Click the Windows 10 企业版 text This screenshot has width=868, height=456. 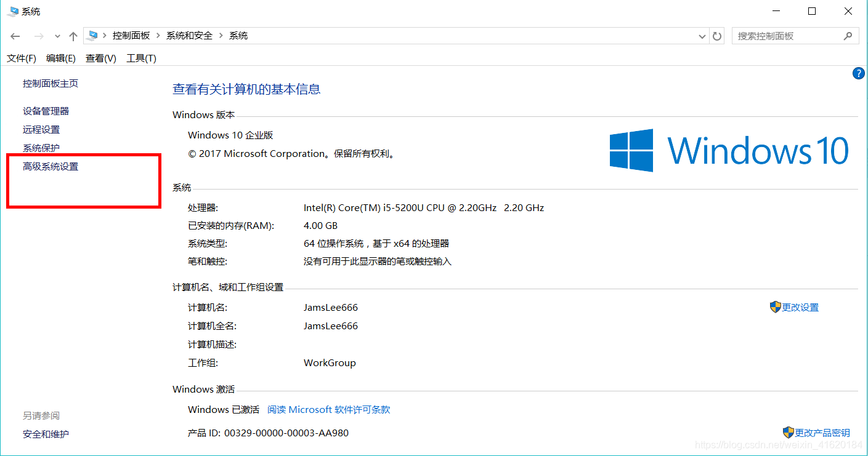pos(230,135)
